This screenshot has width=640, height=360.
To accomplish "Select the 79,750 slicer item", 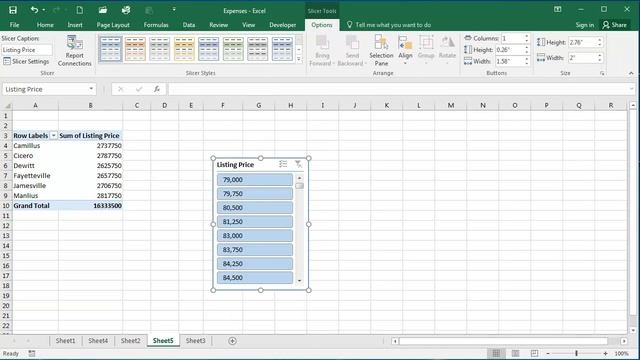I will coord(255,193).
